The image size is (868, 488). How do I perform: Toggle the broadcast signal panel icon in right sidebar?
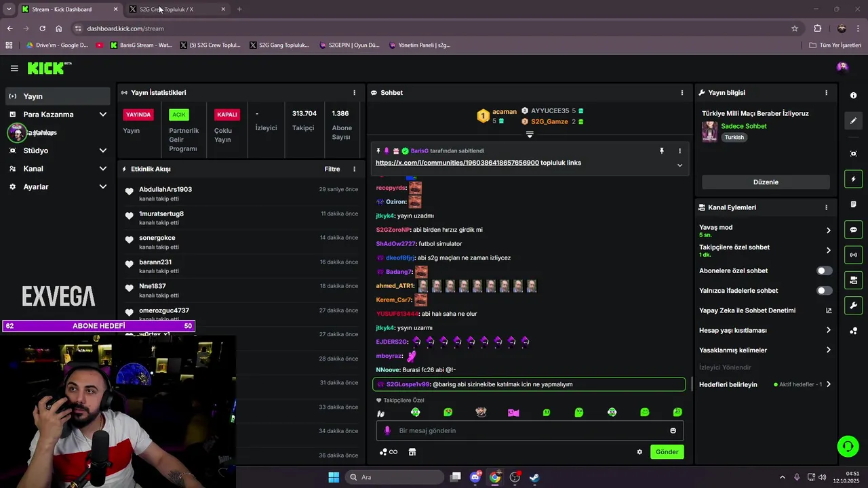point(853,255)
